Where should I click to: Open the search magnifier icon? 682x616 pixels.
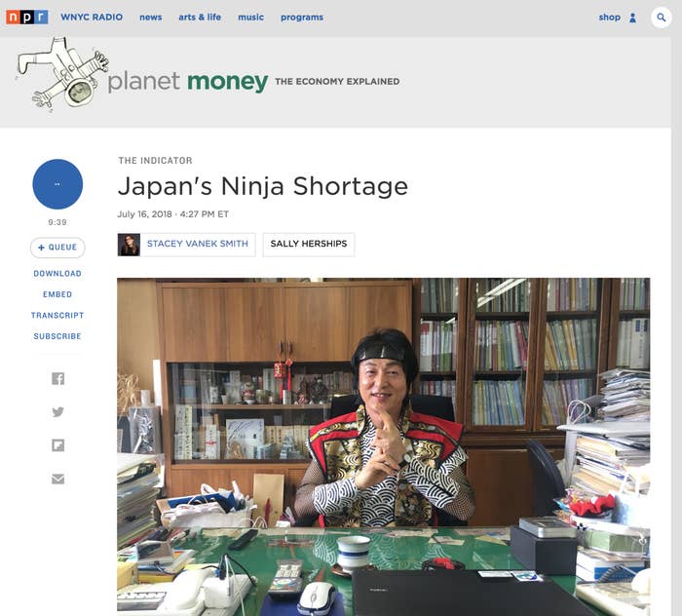pyautogui.click(x=661, y=18)
